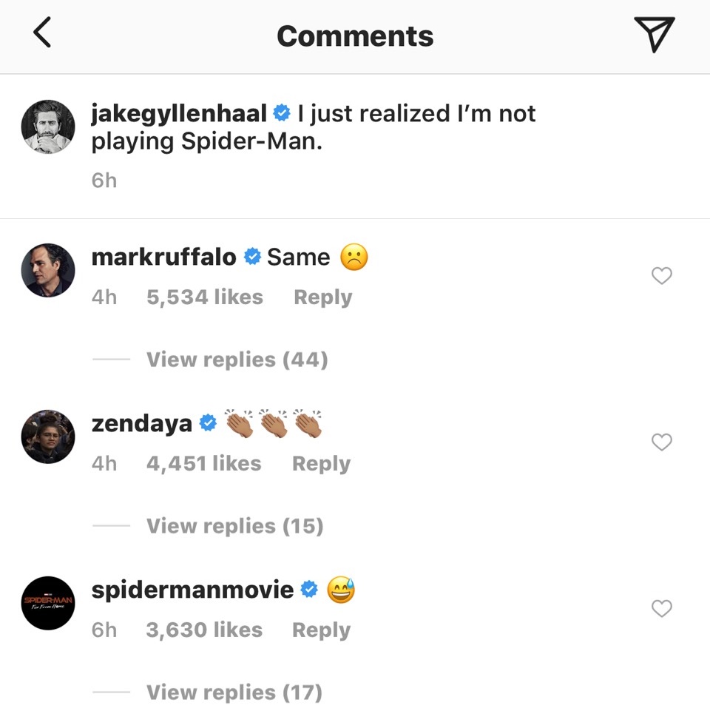Expand View replies (44)

[237, 360]
